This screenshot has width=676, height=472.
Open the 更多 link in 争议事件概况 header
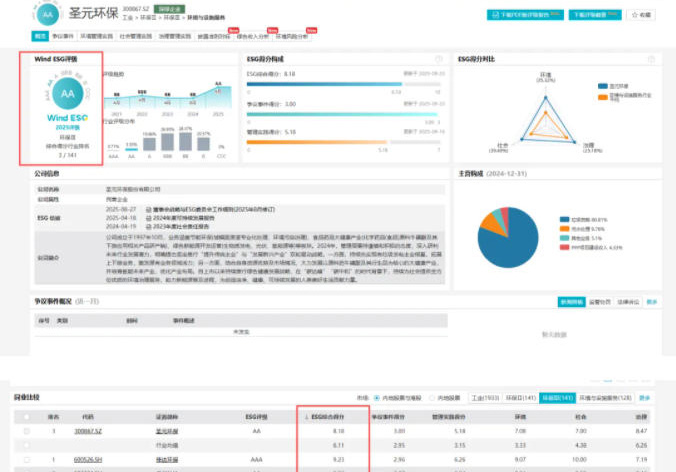click(652, 302)
